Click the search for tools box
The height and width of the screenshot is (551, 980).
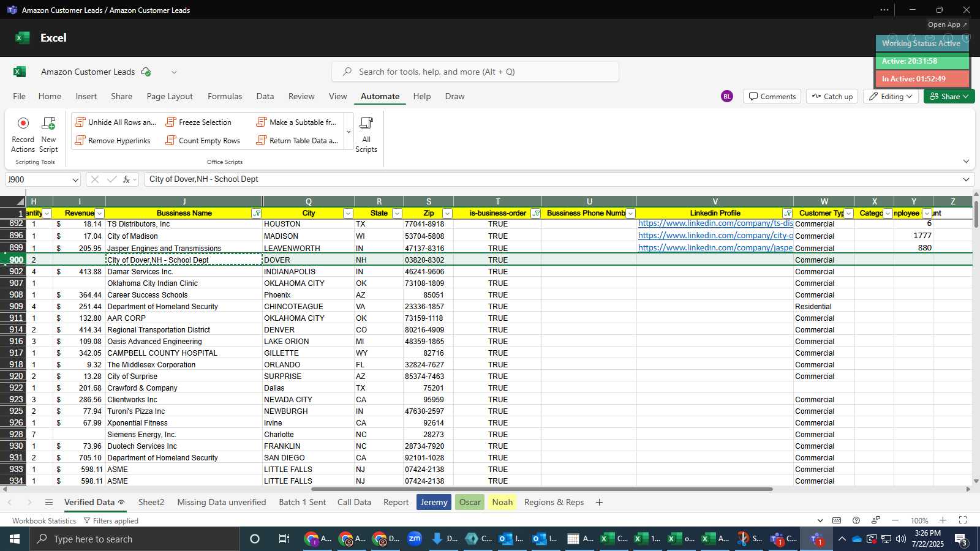475,72
